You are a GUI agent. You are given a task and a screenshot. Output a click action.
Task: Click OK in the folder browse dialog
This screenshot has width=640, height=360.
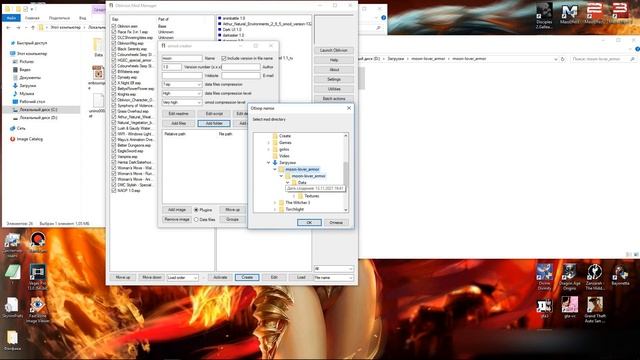point(309,222)
